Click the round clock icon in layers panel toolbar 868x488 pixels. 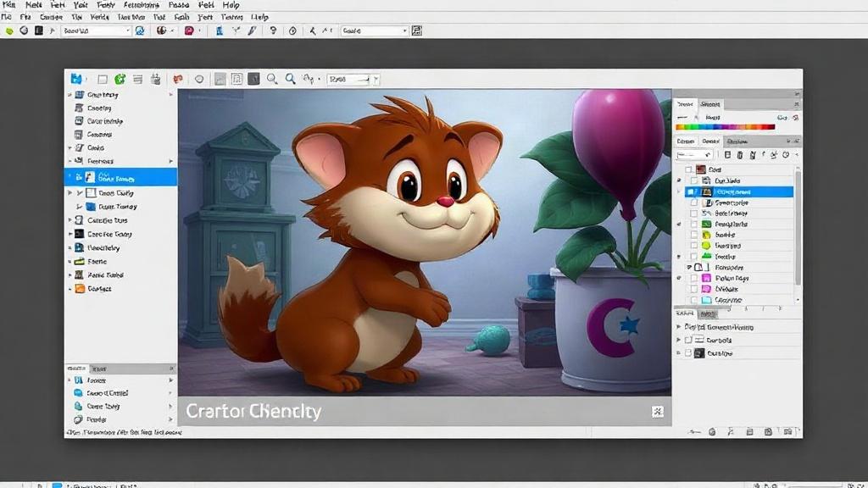pyautogui.click(x=786, y=155)
